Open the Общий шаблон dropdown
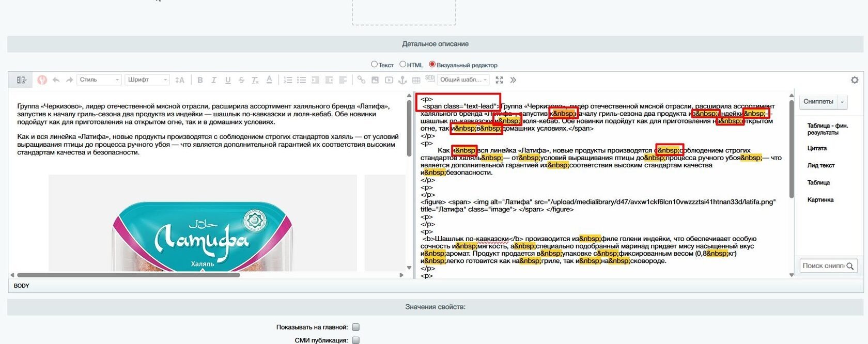This screenshot has height=344, width=868. (463, 80)
